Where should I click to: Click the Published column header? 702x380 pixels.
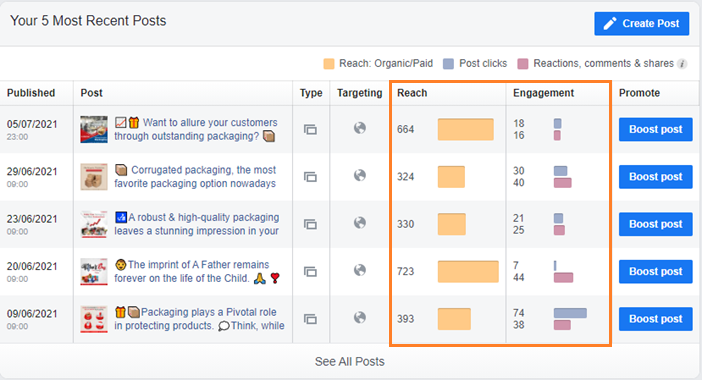pyautogui.click(x=31, y=93)
